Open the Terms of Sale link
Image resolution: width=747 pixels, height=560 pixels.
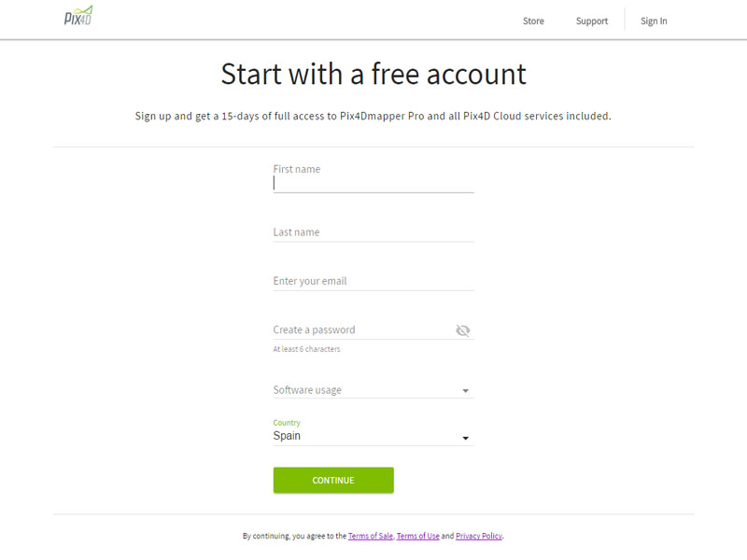pos(371,537)
